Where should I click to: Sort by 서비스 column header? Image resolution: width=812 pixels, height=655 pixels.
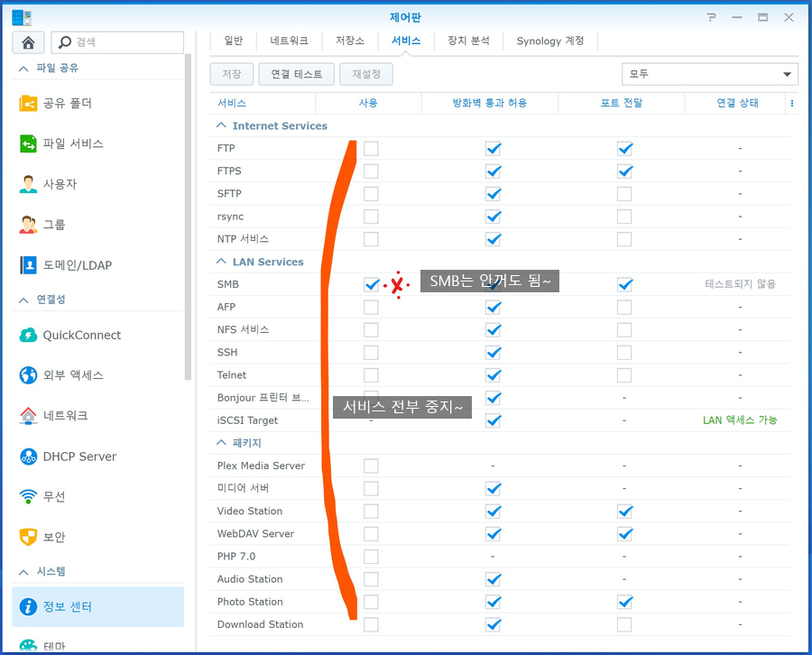tap(263, 103)
